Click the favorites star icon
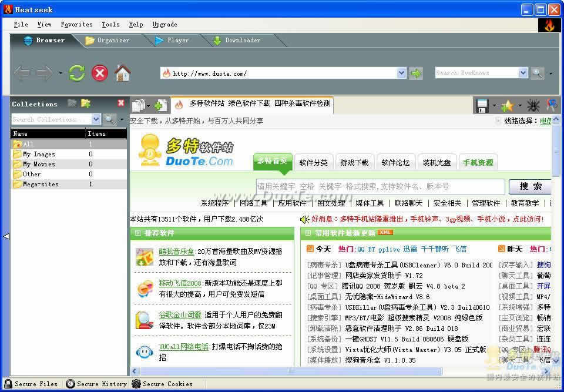 [x=506, y=106]
